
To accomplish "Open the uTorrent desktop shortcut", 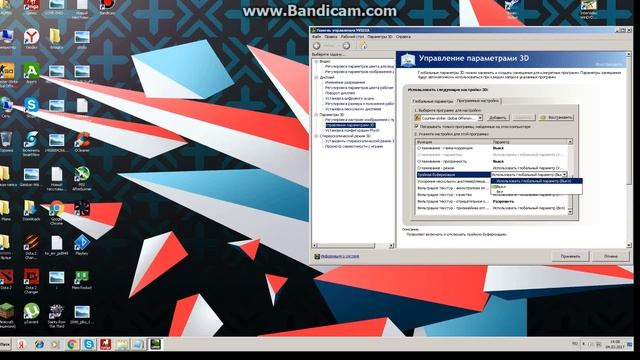I will click(x=31, y=313).
